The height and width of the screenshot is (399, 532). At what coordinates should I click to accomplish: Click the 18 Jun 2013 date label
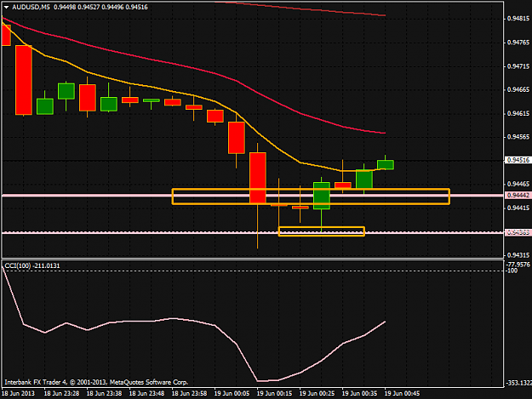pyautogui.click(x=19, y=393)
